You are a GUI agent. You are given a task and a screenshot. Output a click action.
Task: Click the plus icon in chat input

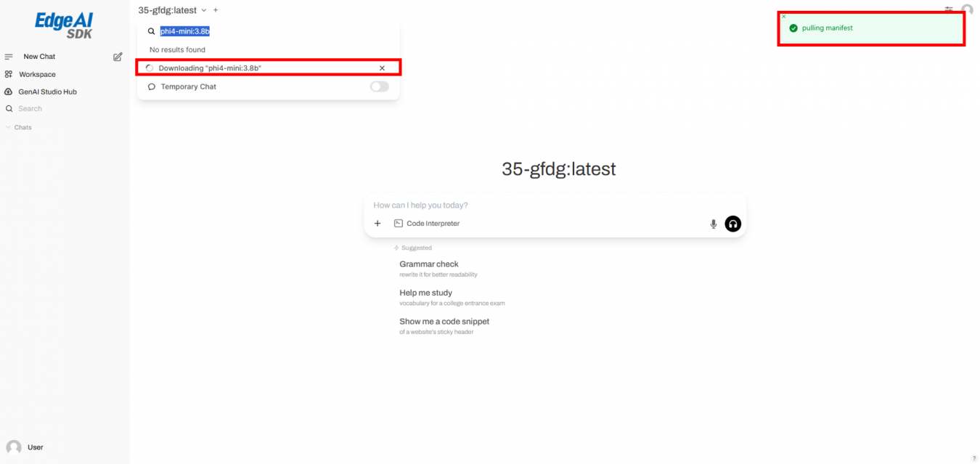click(x=377, y=224)
